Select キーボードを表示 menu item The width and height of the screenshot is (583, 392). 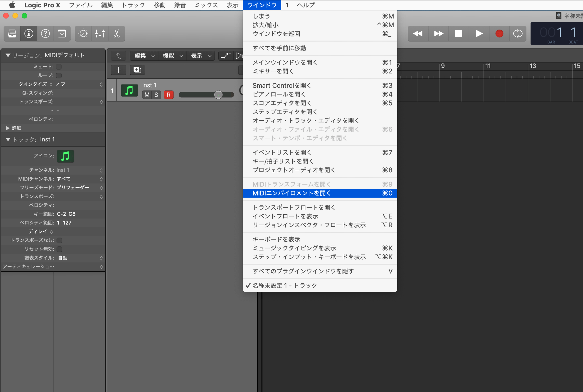(320, 239)
